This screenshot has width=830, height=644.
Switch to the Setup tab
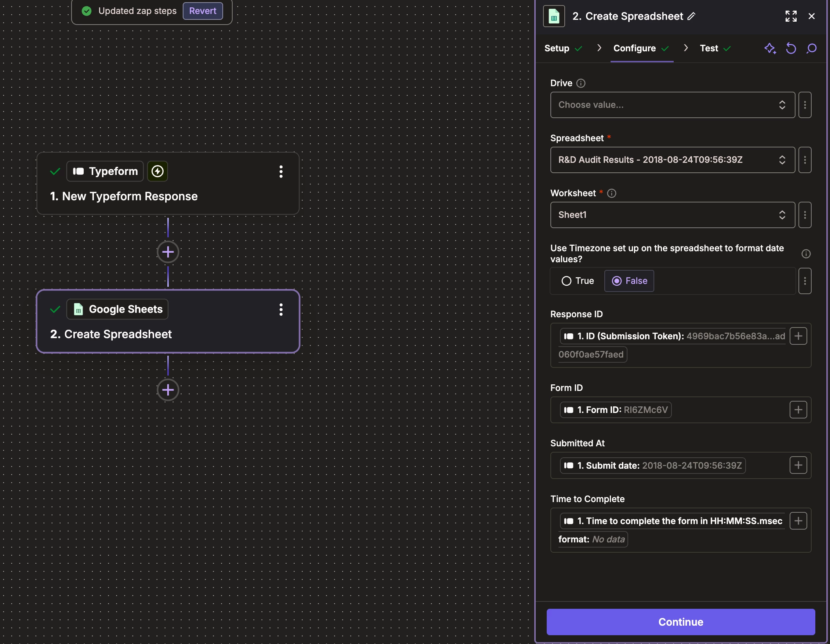(x=557, y=48)
